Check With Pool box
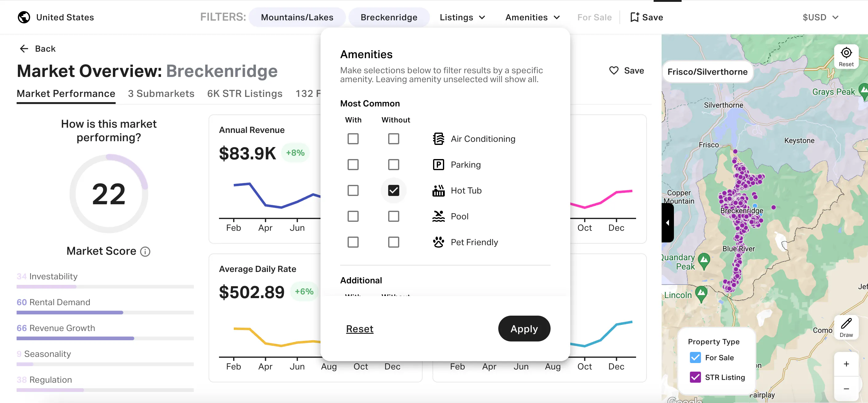The width and height of the screenshot is (868, 403). 353,216
